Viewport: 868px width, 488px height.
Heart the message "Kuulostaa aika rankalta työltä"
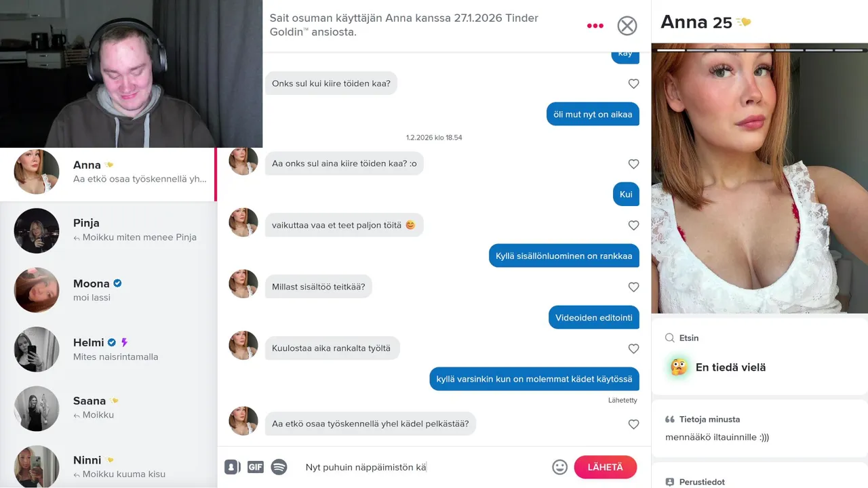(x=633, y=348)
